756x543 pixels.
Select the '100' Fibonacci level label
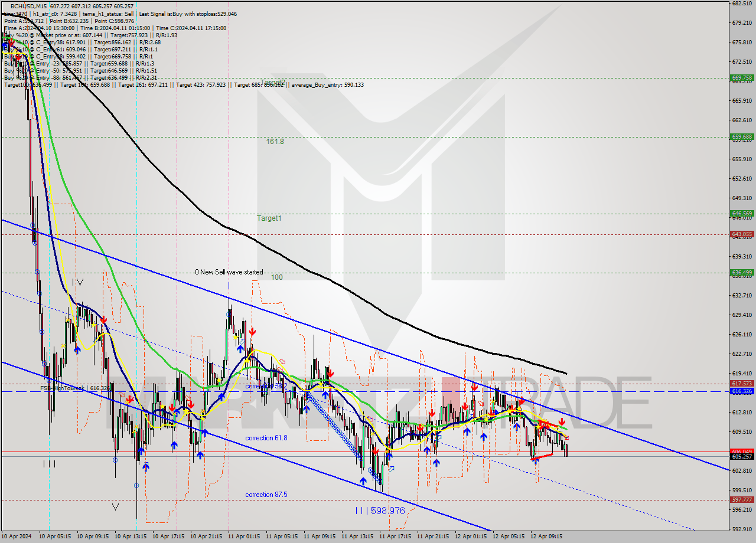(277, 277)
